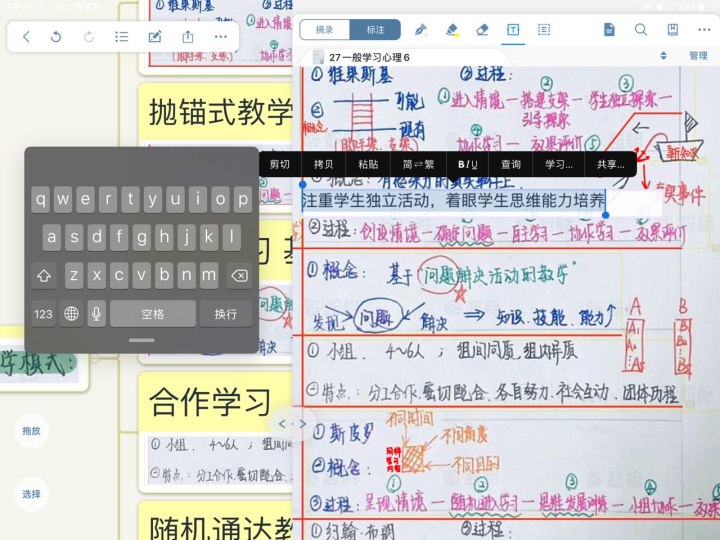Search within the document
The height and width of the screenshot is (540, 720).
pos(641,30)
